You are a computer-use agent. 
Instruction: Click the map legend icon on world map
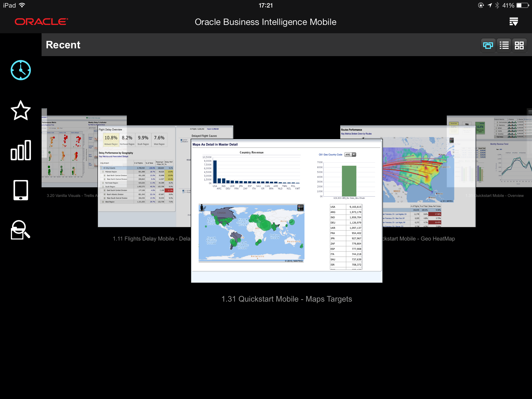coord(301,208)
